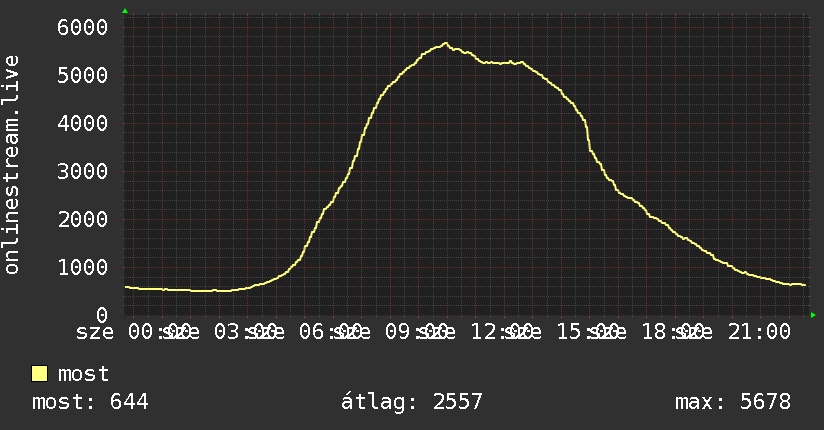824x430 pixels.
Task: Click the 6000 y-axis label
Action: click(x=83, y=27)
